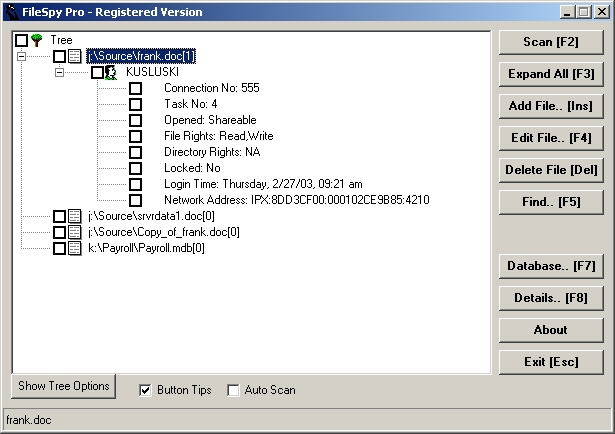Click the text File Rights: Read,Write

[x=218, y=136]
